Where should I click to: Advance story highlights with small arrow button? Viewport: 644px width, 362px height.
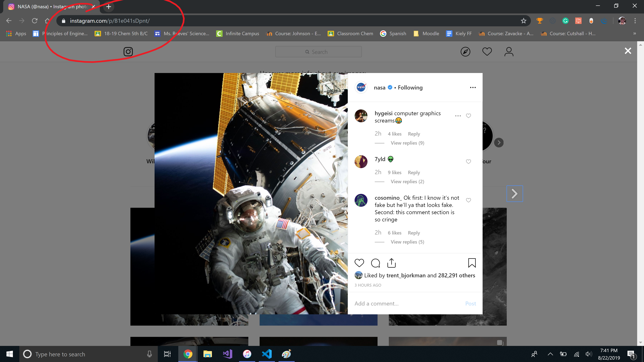point(499,143)
